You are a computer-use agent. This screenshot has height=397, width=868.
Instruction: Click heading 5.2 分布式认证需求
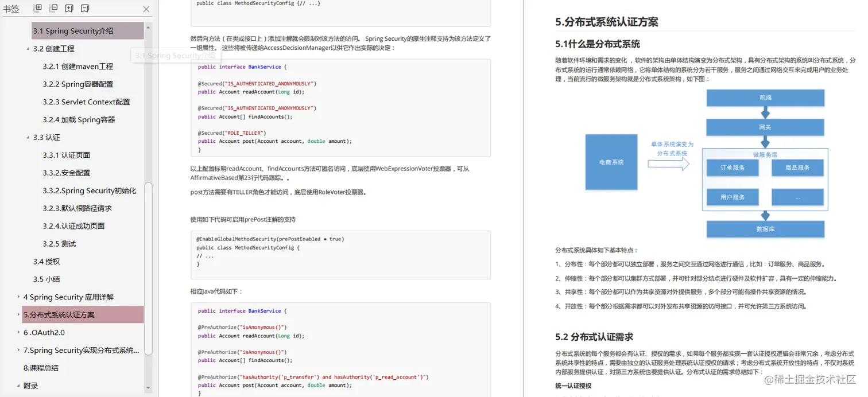point(594,337)
